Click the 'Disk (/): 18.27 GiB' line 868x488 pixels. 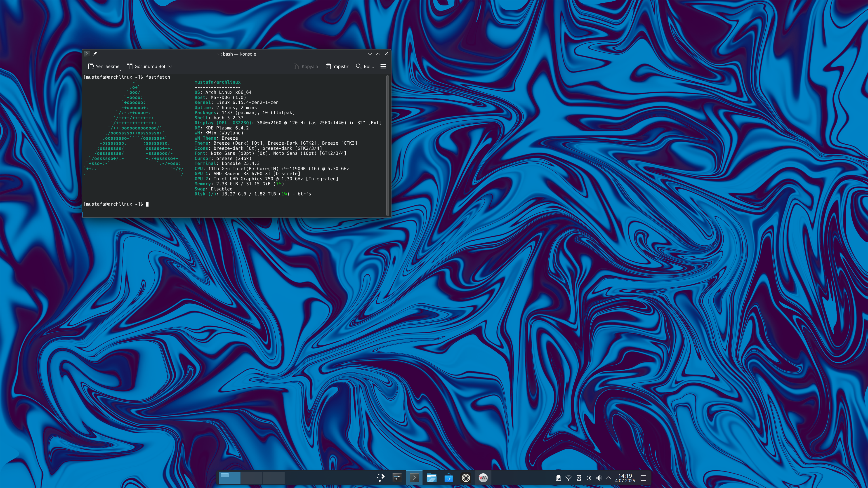(x=253, y=194)
